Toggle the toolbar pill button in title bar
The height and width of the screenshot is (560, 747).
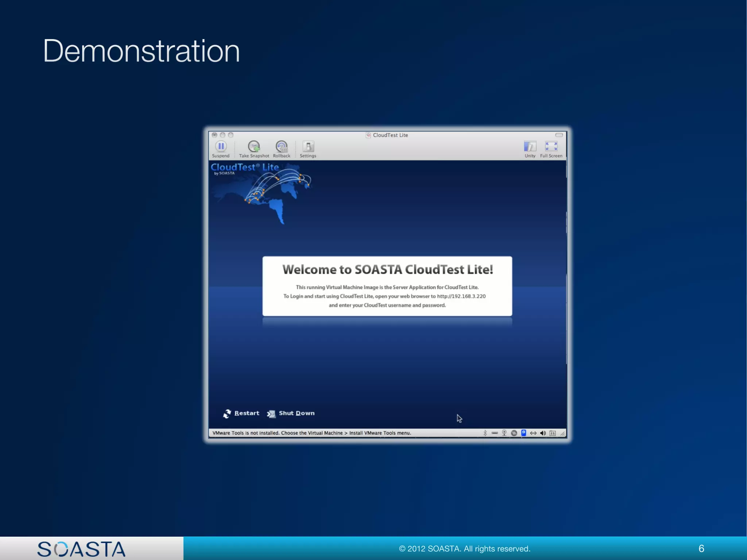pyautogui.click(x=559, y=135)
